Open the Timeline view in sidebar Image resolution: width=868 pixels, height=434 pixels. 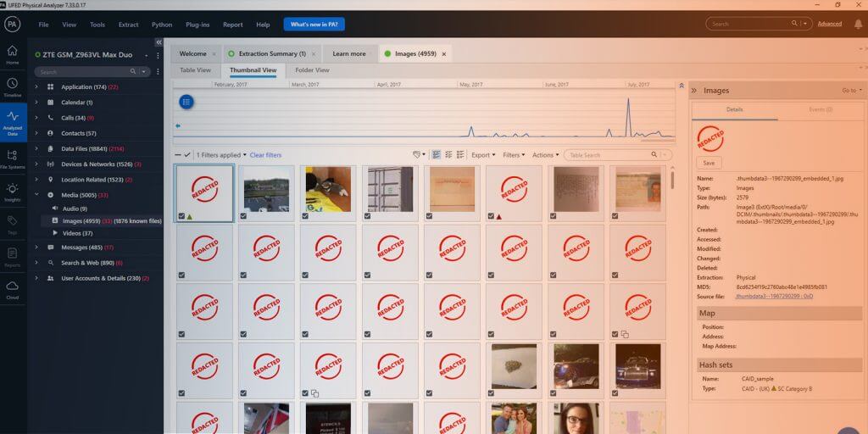pyautogui.click(x=13, y=86)
